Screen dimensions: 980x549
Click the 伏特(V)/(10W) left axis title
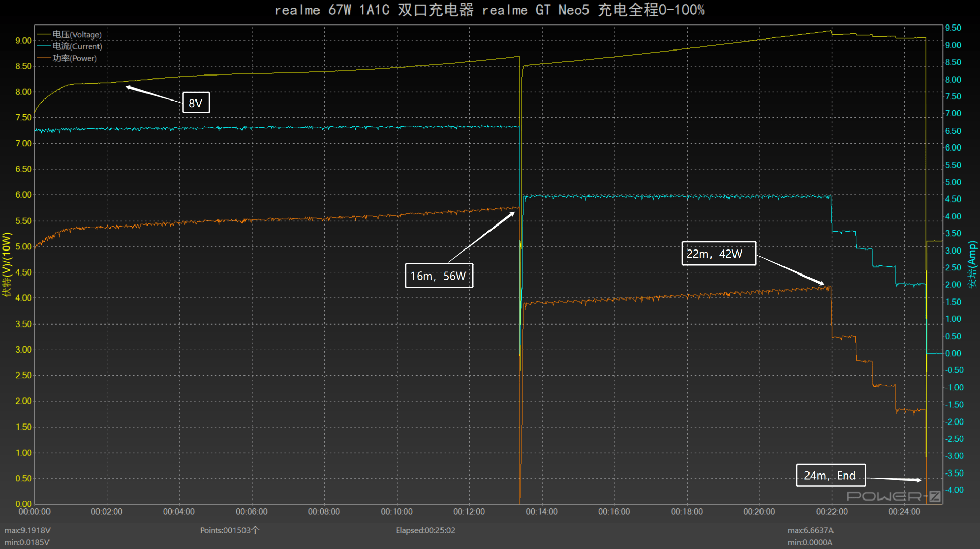(x=7, y=264)
